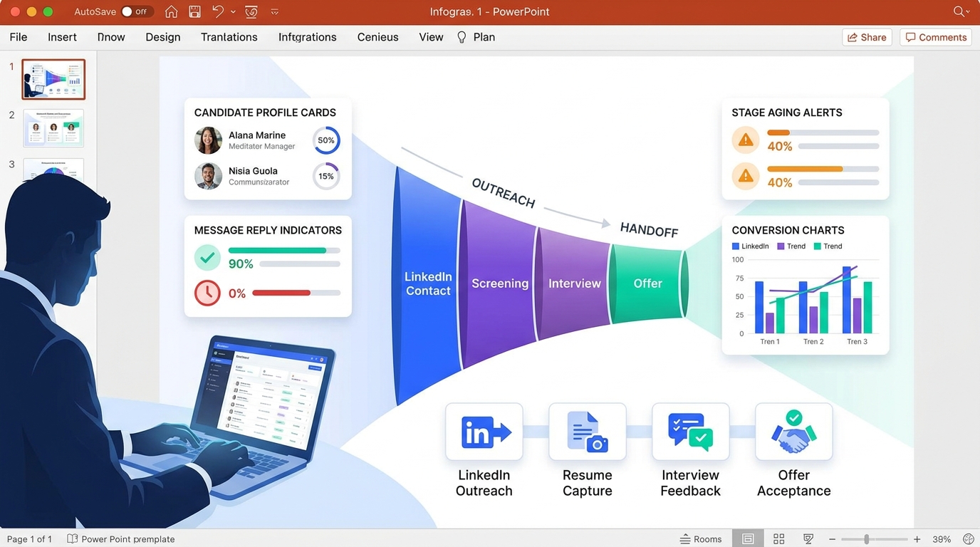The image size is (980, 547).
Task: Click the zoom in plus button
Action: [x=917, y=540]
